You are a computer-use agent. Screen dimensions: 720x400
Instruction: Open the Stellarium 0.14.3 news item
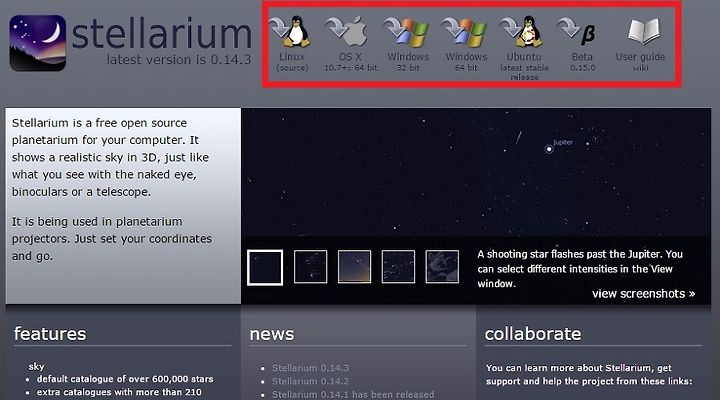click(310, 368)
